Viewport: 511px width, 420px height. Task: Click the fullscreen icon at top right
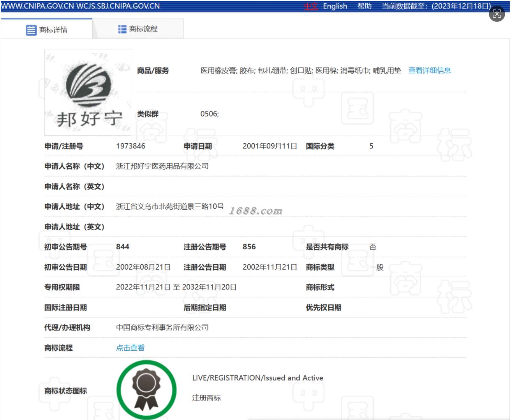[497, 14]
